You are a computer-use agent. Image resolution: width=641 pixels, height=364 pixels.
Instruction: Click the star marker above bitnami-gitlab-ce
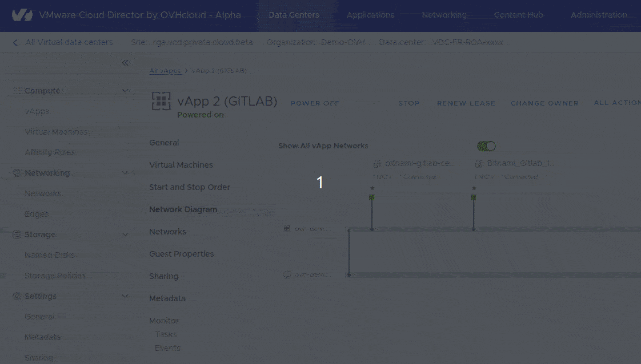[x=372, y=187]
